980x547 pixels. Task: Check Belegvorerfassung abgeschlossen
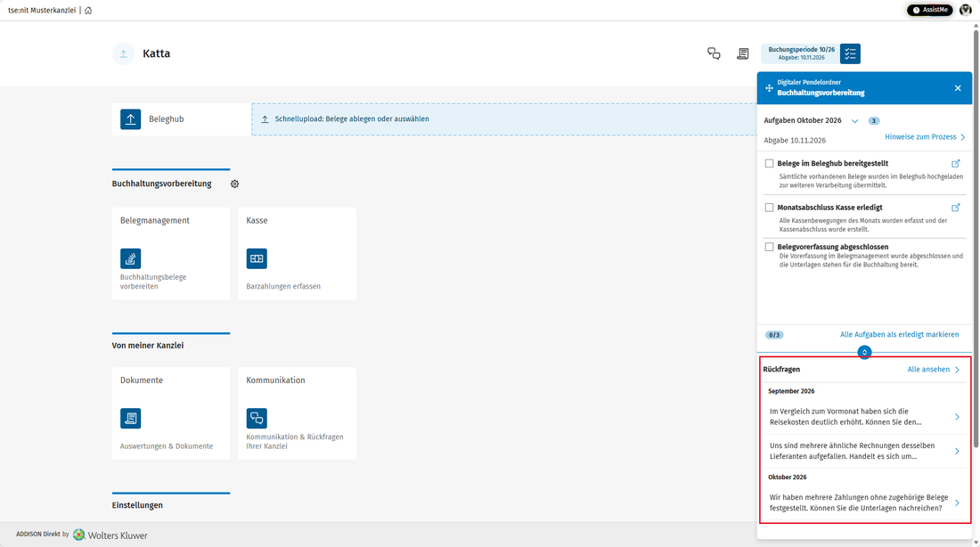(770, 247)
